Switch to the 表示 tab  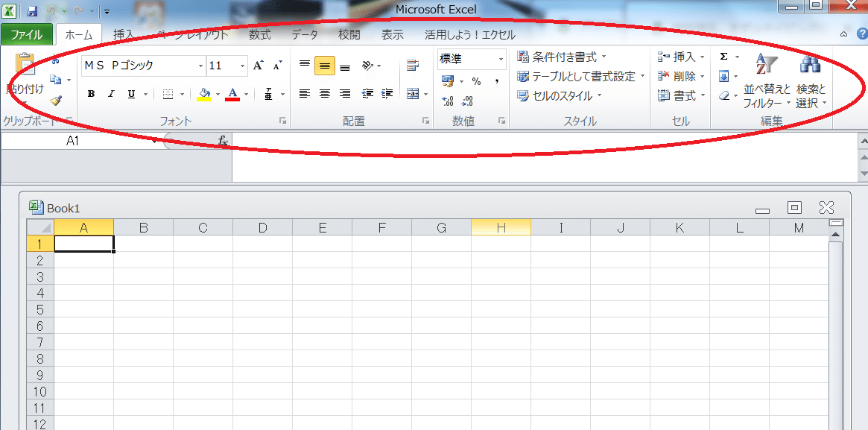point(392,34)
